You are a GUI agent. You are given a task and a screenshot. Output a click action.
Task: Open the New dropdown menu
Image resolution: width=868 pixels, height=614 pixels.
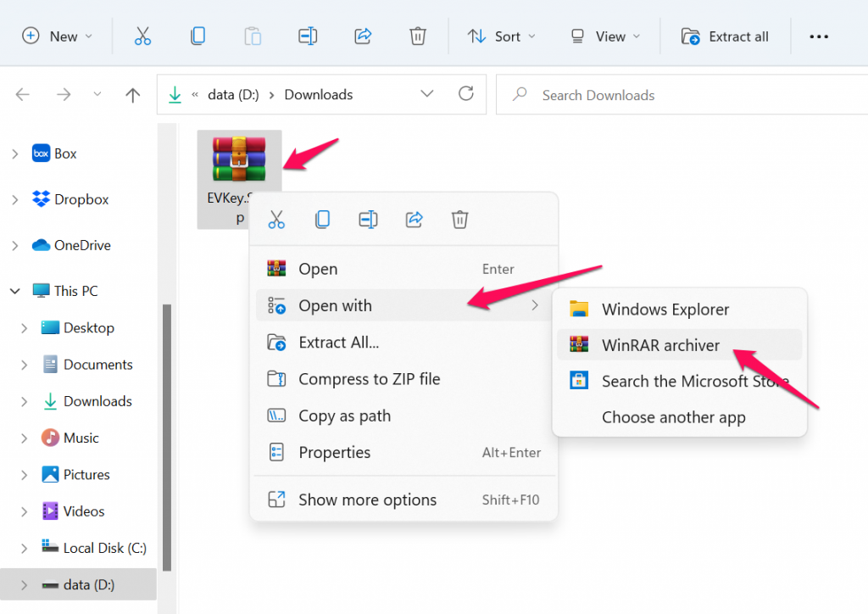point(57,36)
